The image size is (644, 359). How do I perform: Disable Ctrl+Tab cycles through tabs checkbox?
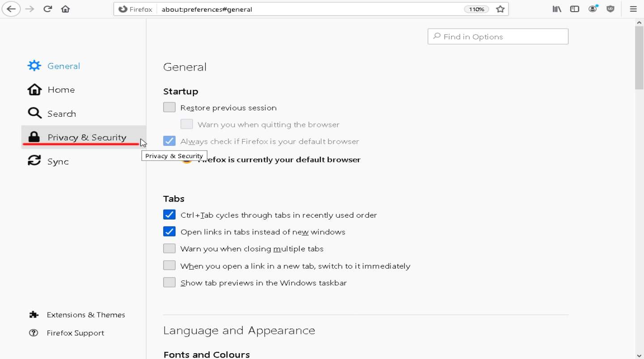coord(169,215)
